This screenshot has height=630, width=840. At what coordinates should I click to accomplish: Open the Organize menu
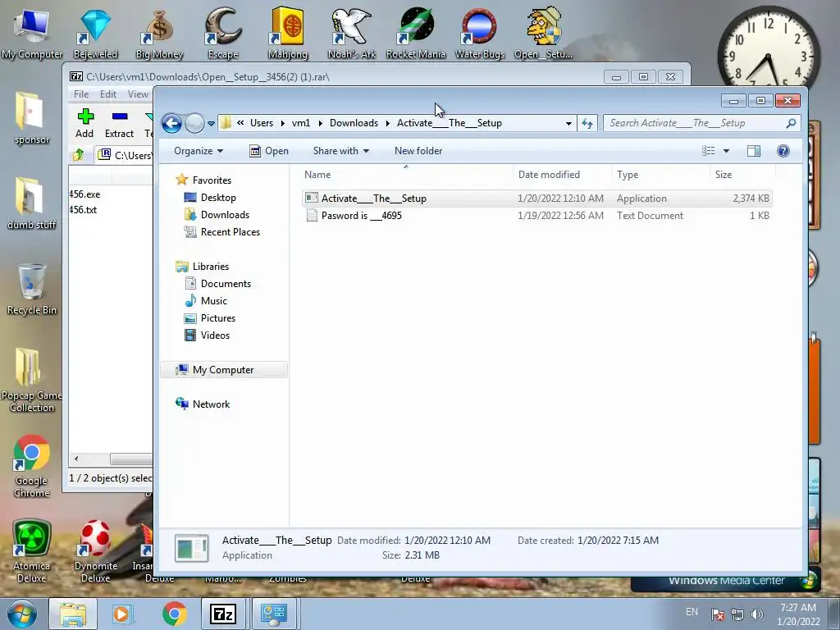coord(199,151)
